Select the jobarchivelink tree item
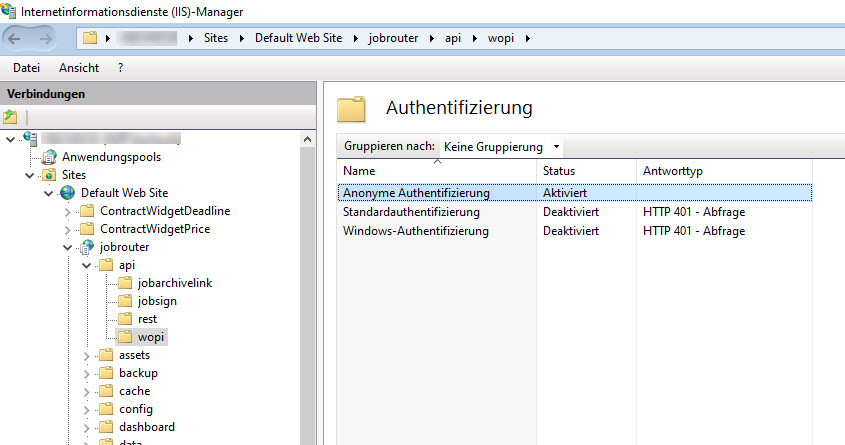This screenshot has height=445, width=845. pos(175,283)
